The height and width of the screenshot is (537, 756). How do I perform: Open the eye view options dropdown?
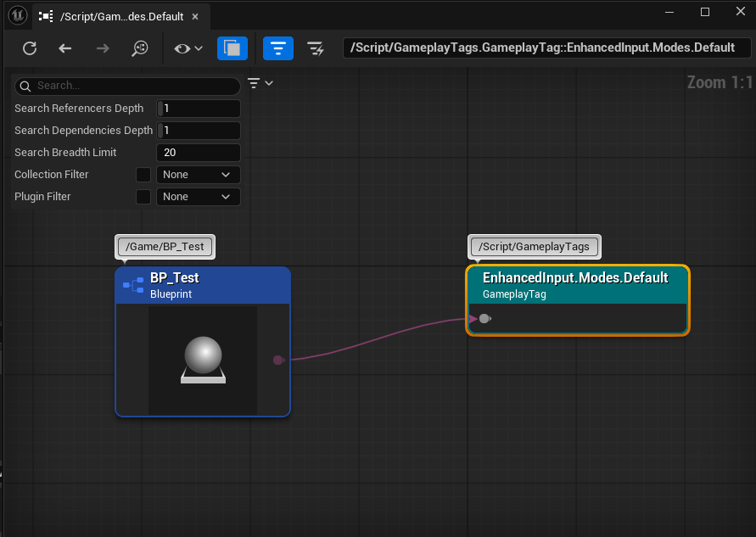coord(188,48)
